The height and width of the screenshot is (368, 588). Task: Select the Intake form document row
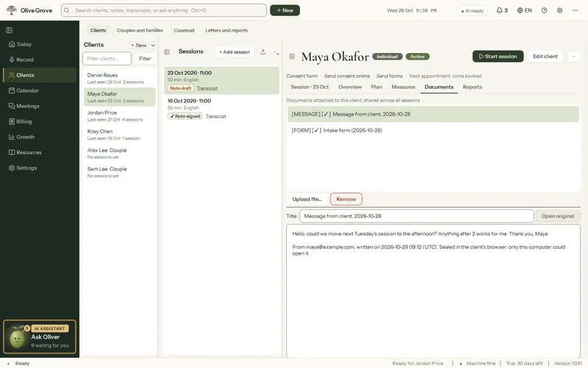click(433, 130)
